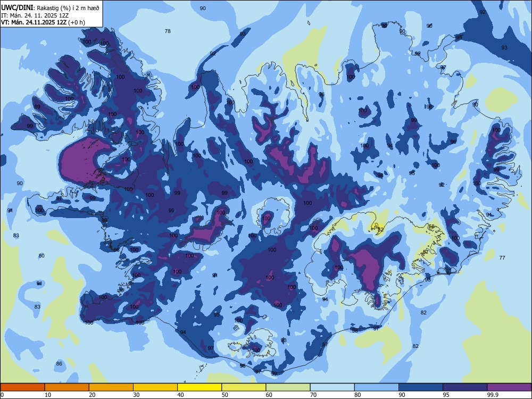This screenshot has width=532, height=399.
Task: Click the '78' humidity value on the map
Action: [168, 31]
